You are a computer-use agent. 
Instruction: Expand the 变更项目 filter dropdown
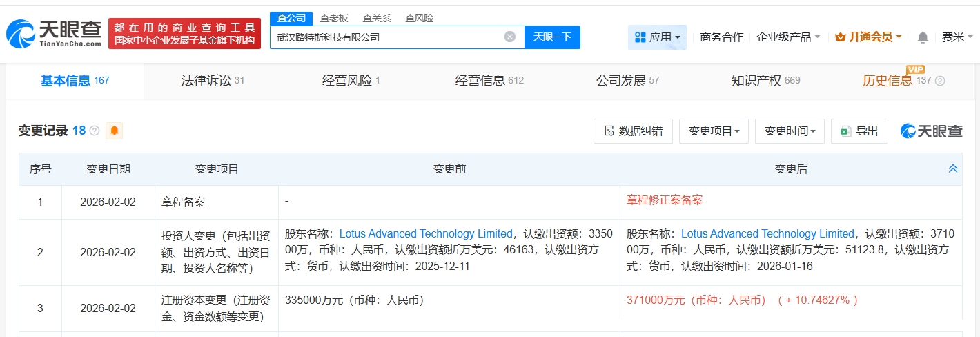coord(714,131)
